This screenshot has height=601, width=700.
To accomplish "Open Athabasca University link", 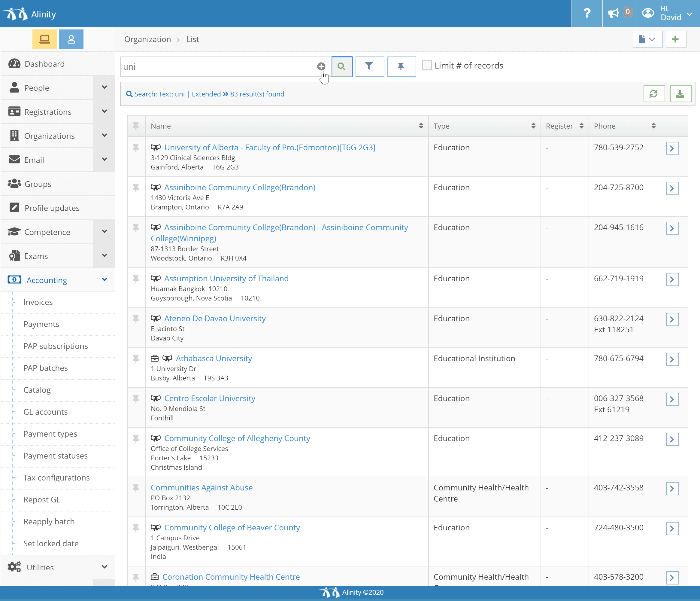I will (x=214, y=358).
